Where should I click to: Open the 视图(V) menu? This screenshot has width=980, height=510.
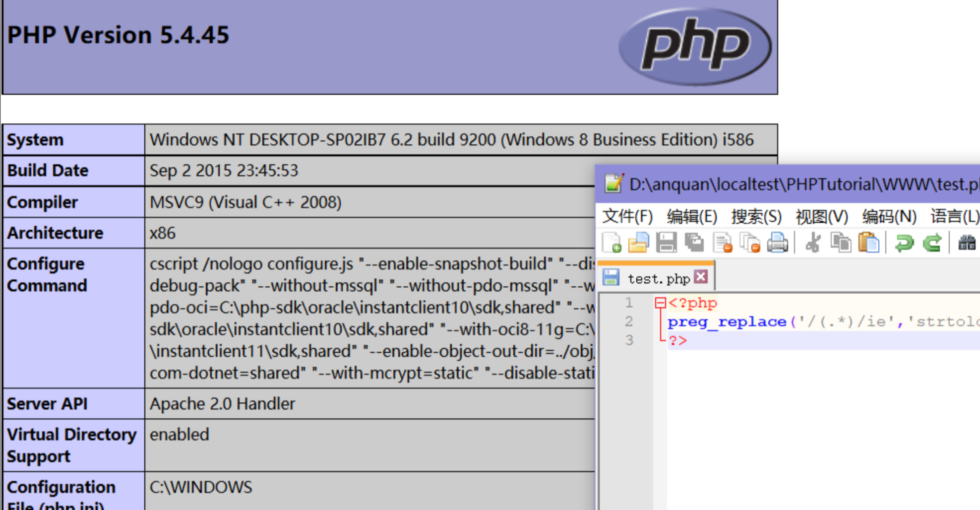coord(822,217)
